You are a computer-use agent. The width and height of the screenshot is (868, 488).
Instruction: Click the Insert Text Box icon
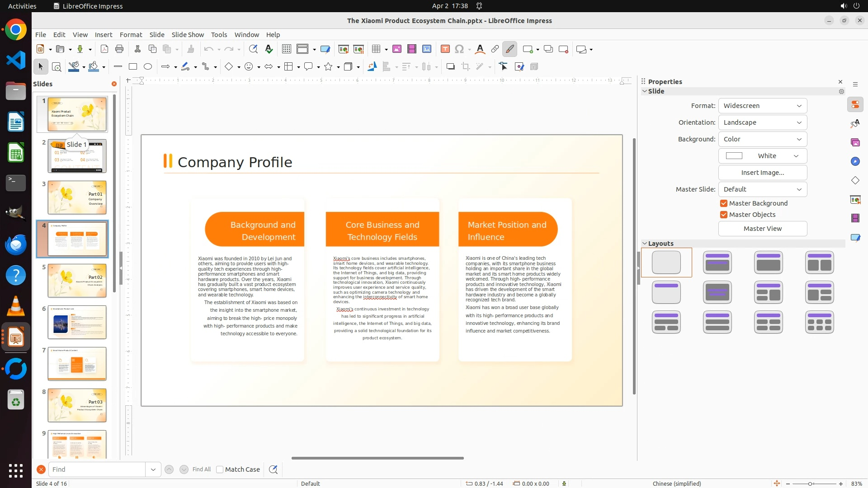point(445,49)
